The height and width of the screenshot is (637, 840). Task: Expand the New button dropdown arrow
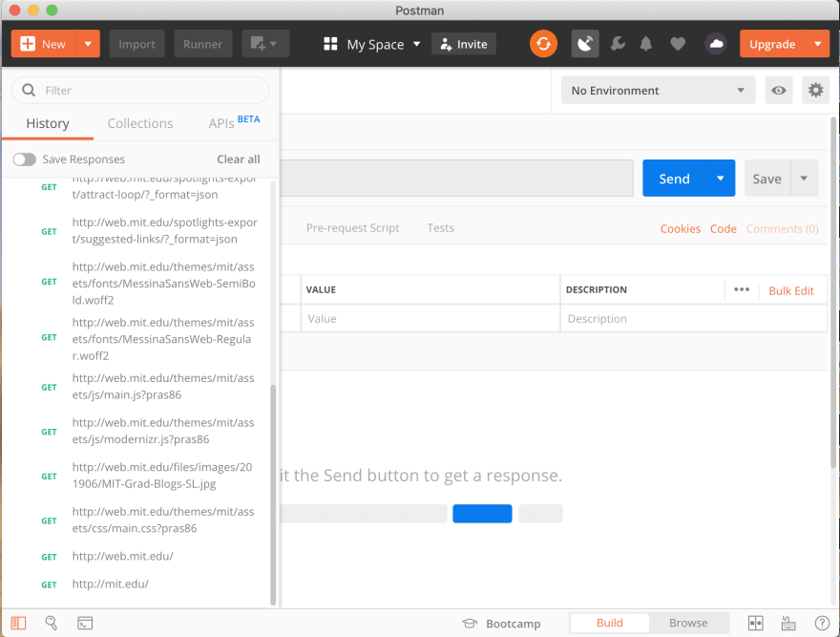88,44
